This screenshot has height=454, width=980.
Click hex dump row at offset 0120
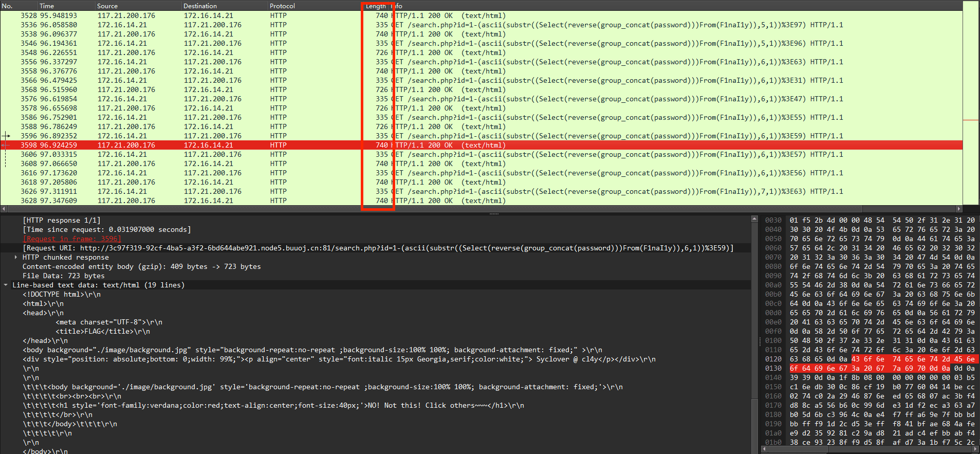pos(870,359)
